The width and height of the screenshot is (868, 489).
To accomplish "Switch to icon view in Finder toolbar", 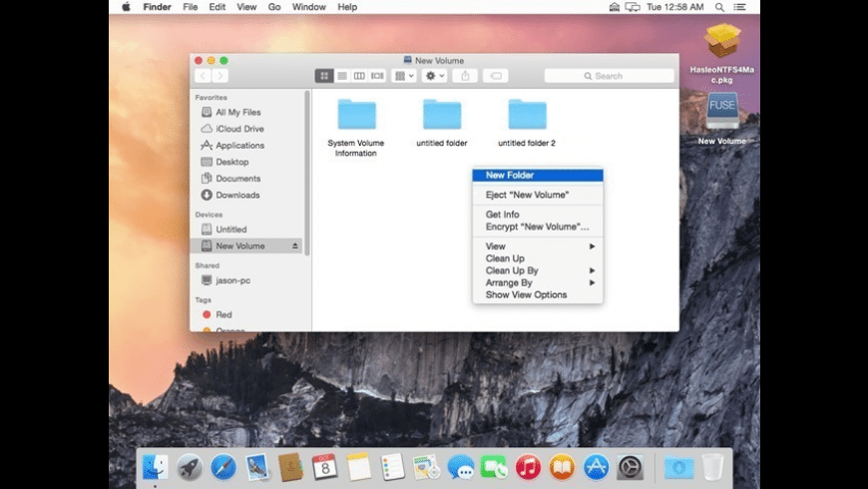I will click(x=324, y=76).
